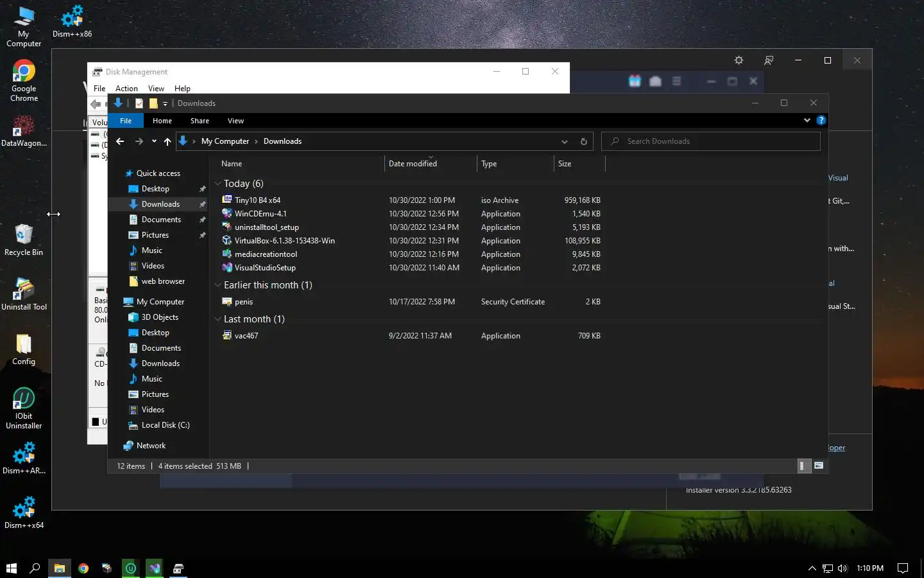Sort by the Type column header
The image size is (924, 578).
[x=515, y=164]
